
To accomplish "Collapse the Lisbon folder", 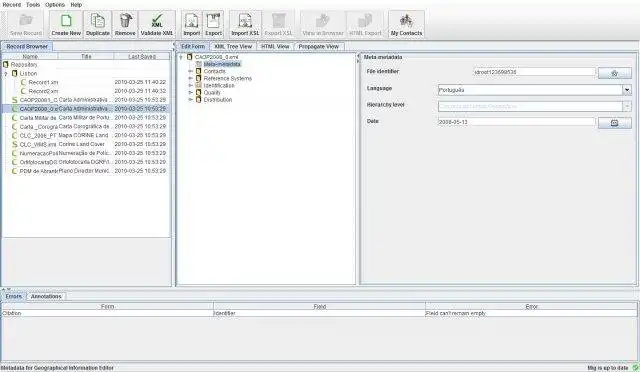I will (6, 74).
